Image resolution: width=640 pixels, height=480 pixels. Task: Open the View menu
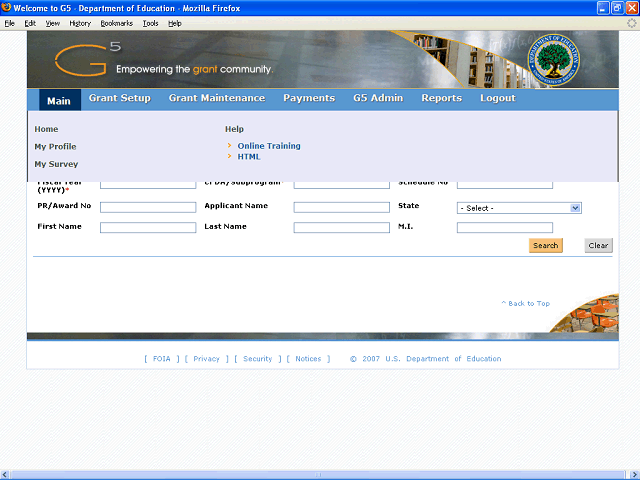coord(52,23)
